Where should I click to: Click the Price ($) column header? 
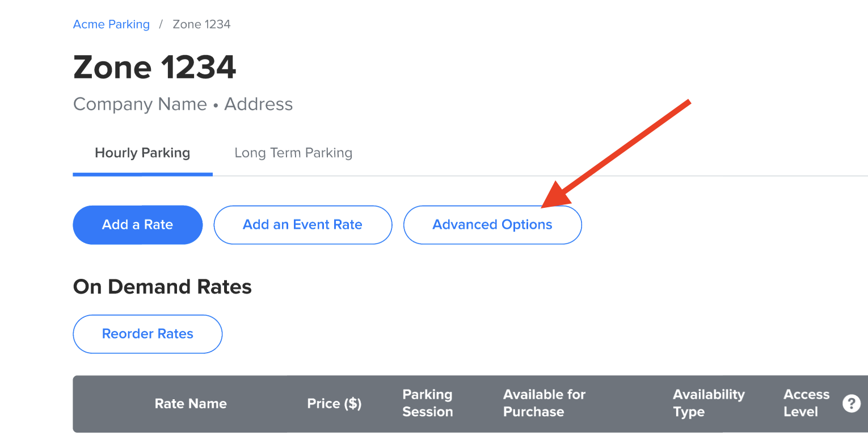pyautogui.click(x=334, y=404)
